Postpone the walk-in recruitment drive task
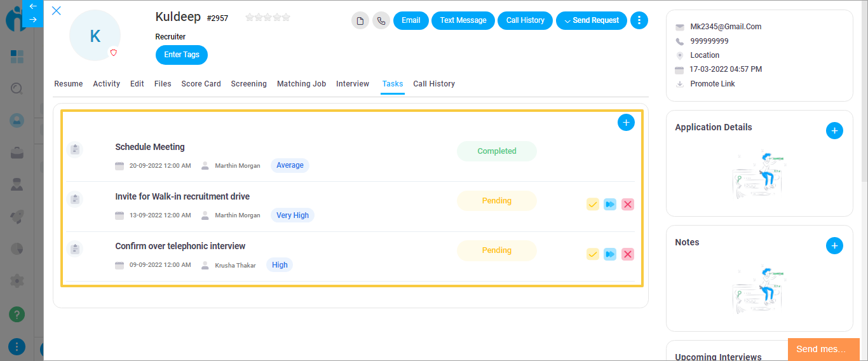The height and width of the screenshot is (361, 868). 610,204
